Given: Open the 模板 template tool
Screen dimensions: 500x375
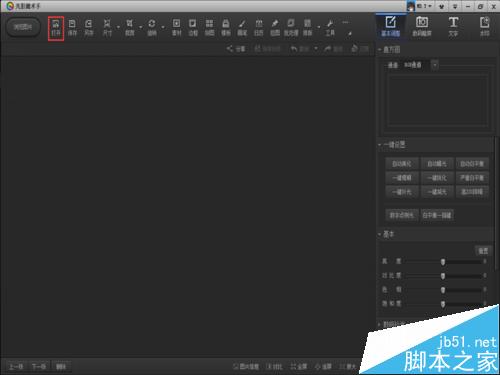Looking at the screenshot, I should [226, 28].
